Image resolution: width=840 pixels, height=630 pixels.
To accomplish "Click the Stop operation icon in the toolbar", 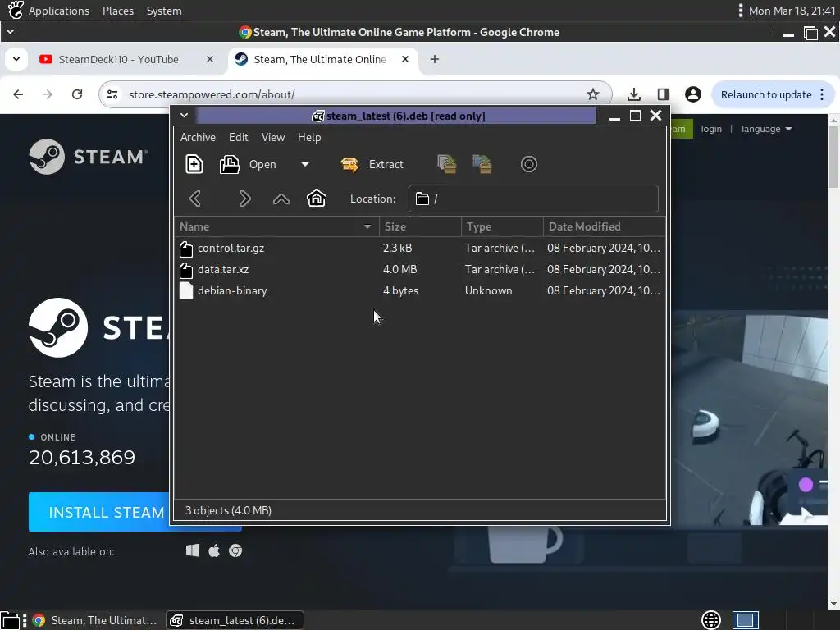I will coord(529,164).
